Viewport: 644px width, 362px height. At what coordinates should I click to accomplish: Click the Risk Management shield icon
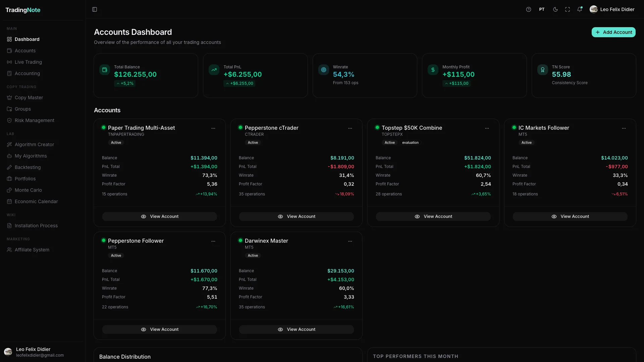coord(9,120)
